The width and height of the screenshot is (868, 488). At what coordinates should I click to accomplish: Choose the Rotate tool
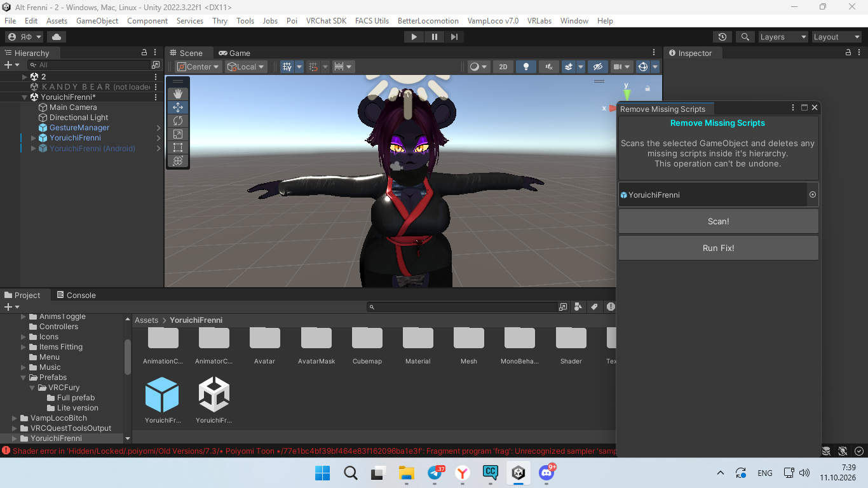178,121
